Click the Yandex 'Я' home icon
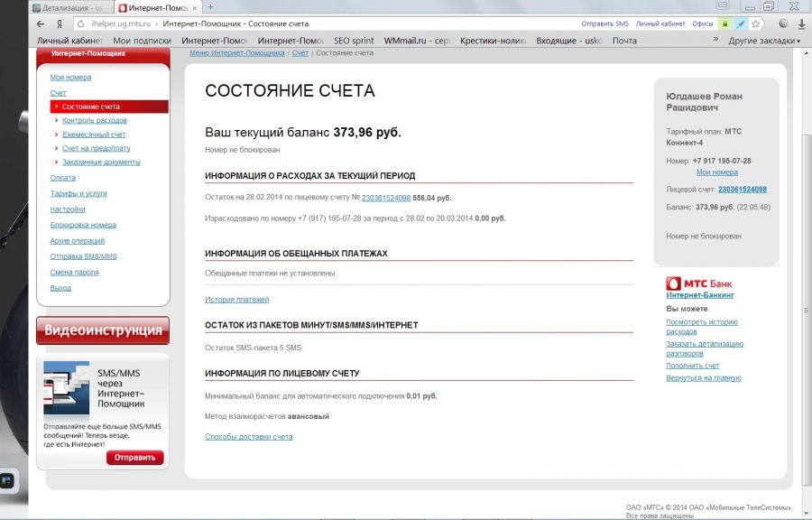The height and width of the screenshot is (520, 812). 59,23
